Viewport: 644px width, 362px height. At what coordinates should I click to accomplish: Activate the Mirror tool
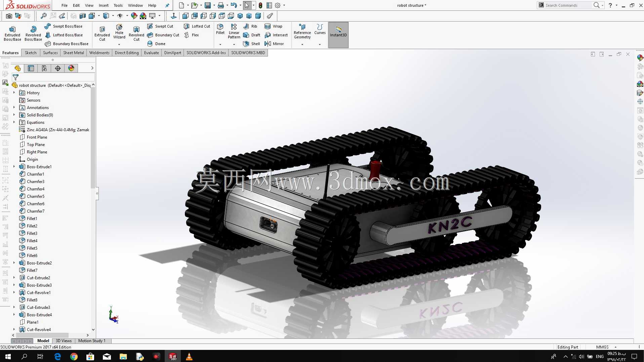[274, 44]
